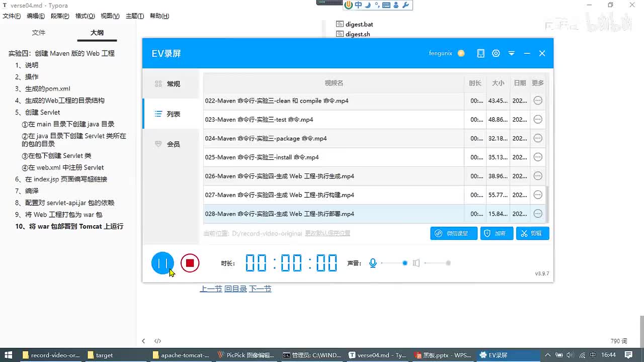Viewport: 644px width, 362px height.
Task: Adjust speaker volume slider handle
Action: [448, 263]
